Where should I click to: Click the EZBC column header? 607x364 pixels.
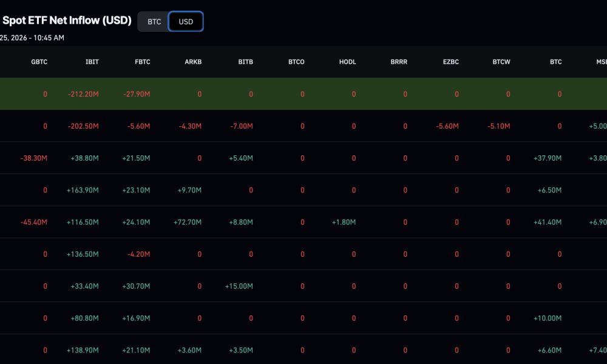450,62
